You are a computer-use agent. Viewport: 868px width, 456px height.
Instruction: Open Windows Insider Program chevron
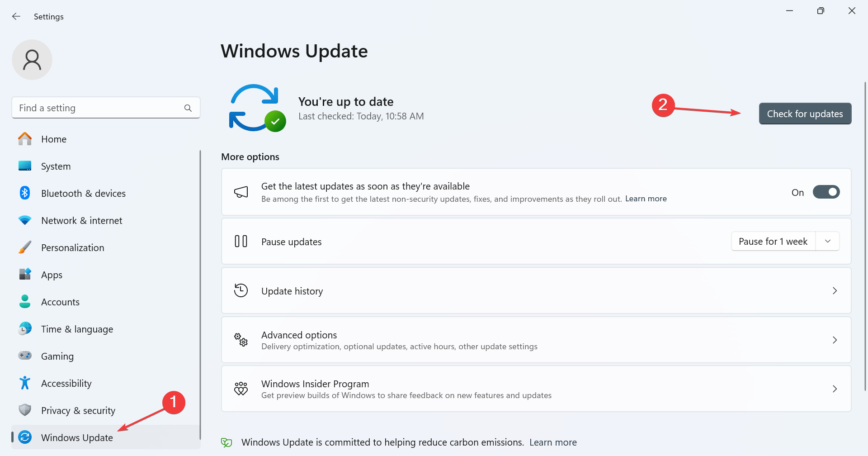[835, 389]
